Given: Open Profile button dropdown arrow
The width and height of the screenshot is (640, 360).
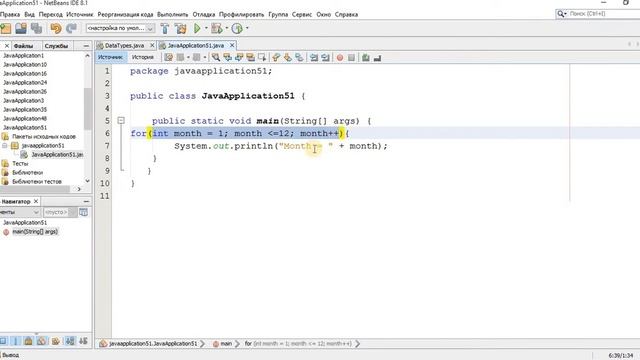Looking at the screenshot, I should pos(247,28).
